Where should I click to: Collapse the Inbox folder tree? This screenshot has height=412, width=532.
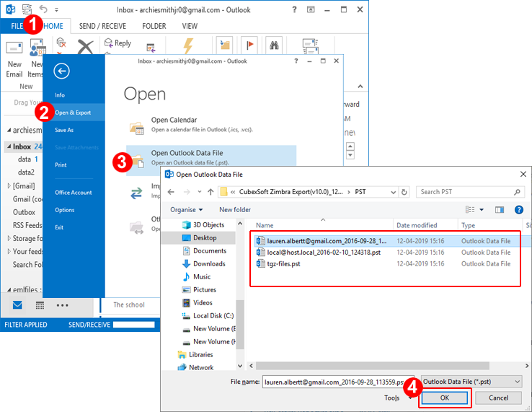(x=9, y=146)
